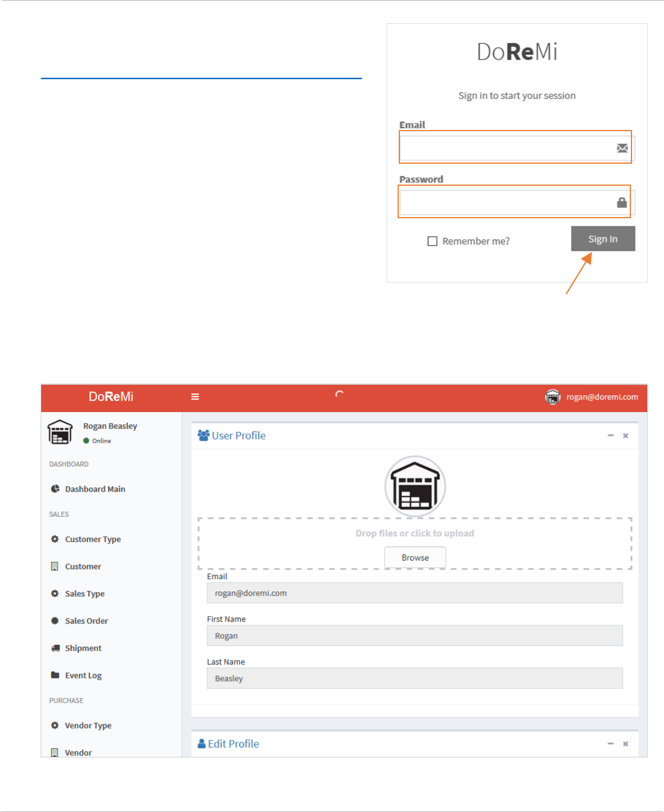664x812 pixels.
Task: Tick the Remember me checkbox
Action: coord(432,241)
